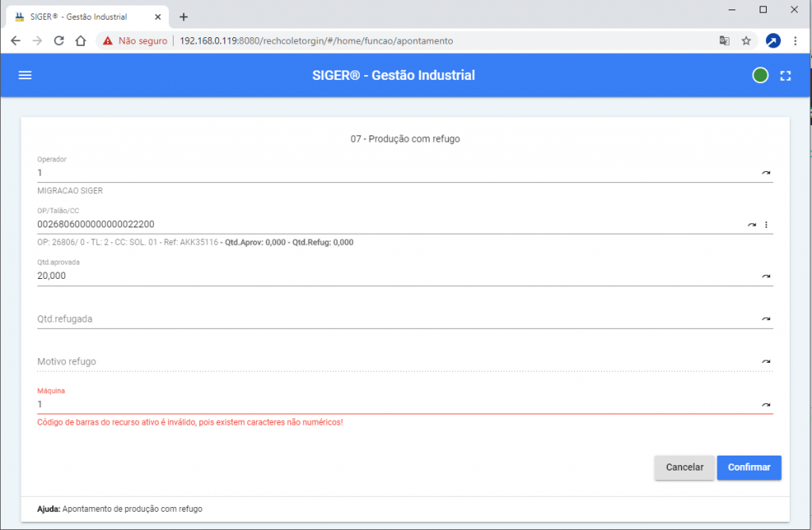Open the hamburger navigation menu

(25, 75)
